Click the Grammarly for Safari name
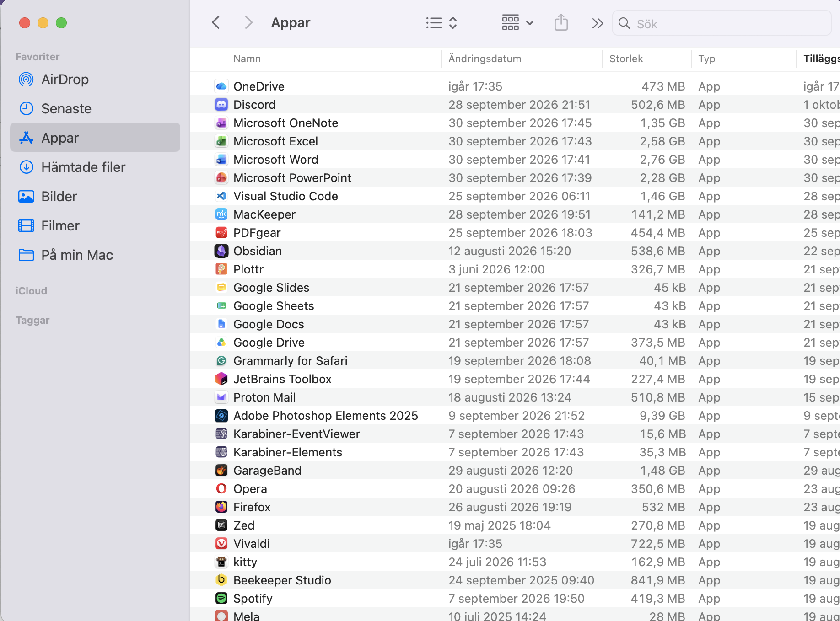 (291, 361)
